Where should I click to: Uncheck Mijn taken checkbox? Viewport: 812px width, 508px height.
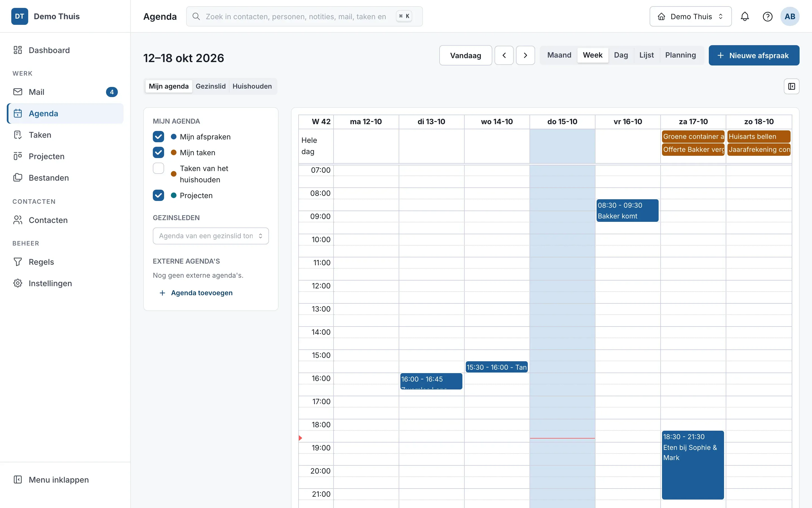(x=158, y=152)
